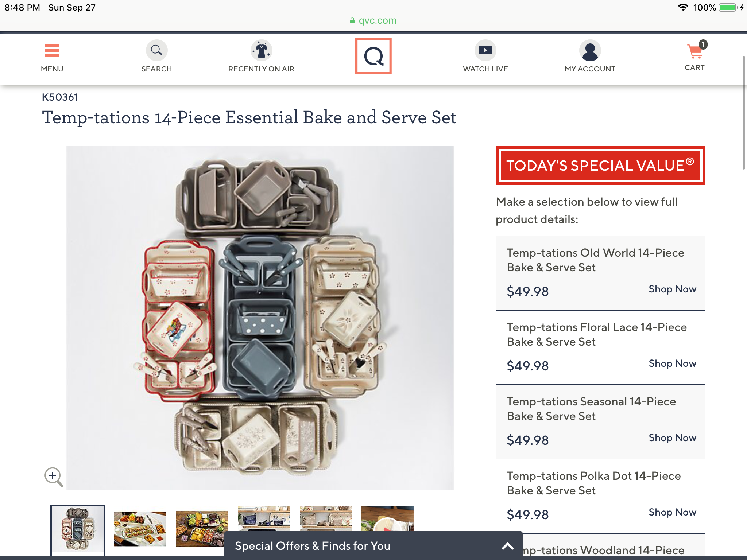Select the second thumbnail with food platter
This screenshot has height=560, width=747.
click(x=140, y=529)
